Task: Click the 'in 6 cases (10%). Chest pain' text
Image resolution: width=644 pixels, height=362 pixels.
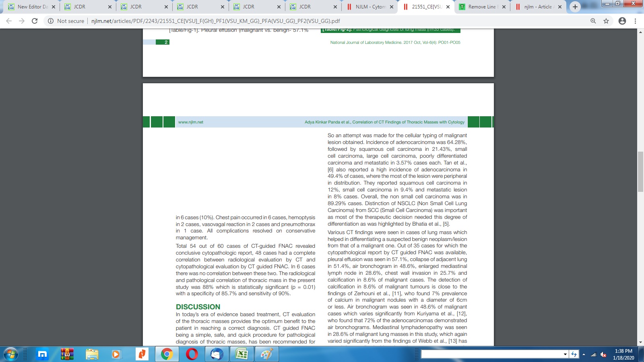Action: (246, 228)
